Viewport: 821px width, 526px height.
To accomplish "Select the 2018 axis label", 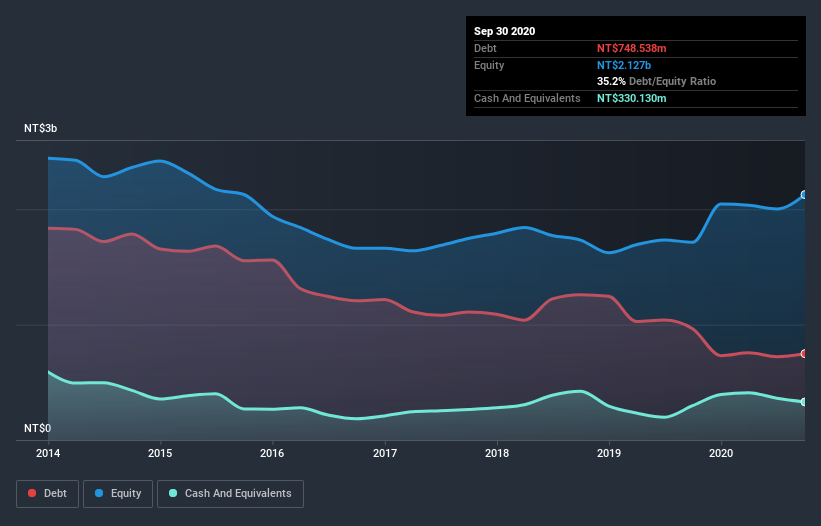I will [x=497, y=453].
